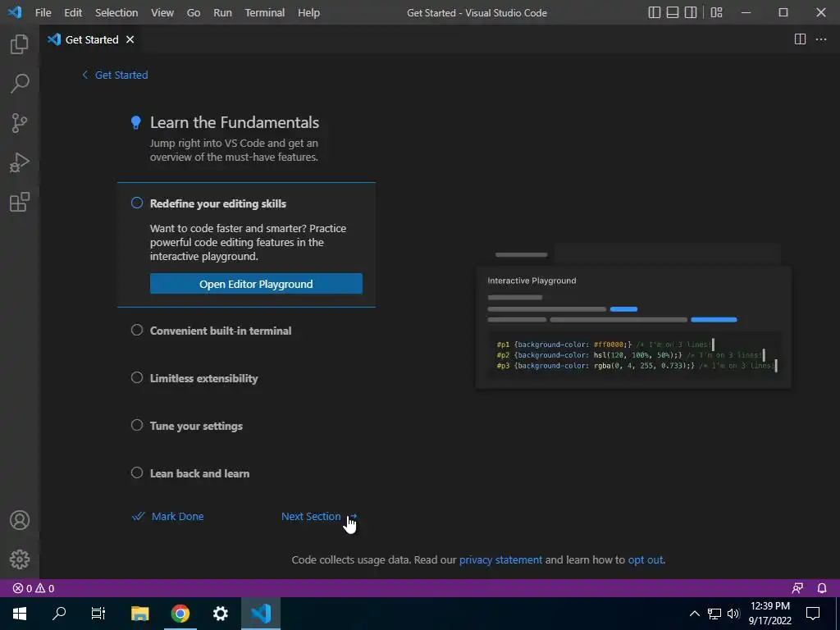Image resolution: width=840 pixels, height=630 pixels.
Task: Open the Extensions view
Action: point(20,203)
